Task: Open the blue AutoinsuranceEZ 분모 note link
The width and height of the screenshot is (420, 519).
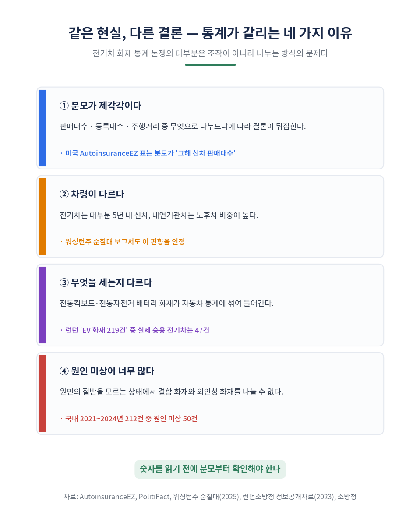Action: [x=148, y=153]
